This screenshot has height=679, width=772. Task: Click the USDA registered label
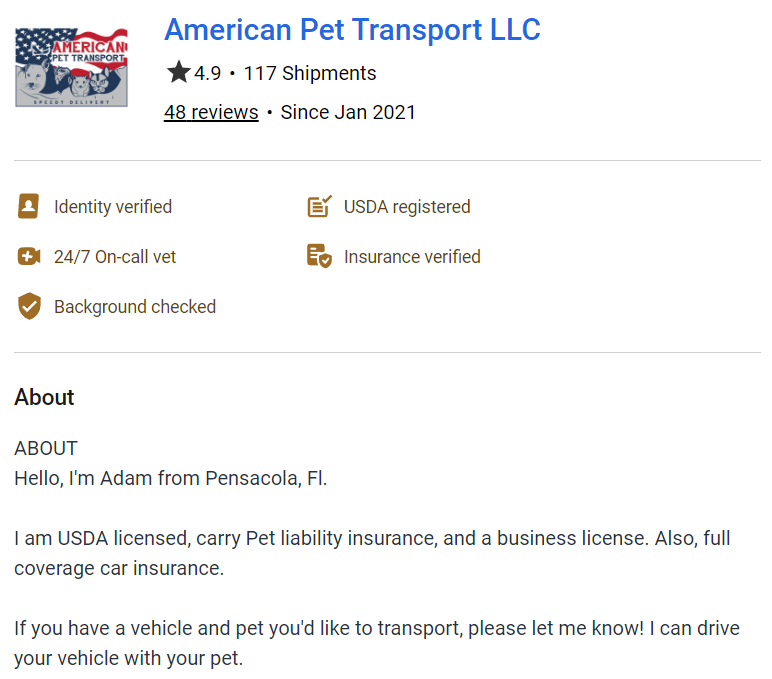pyautogui.click(x=407, y=207)
